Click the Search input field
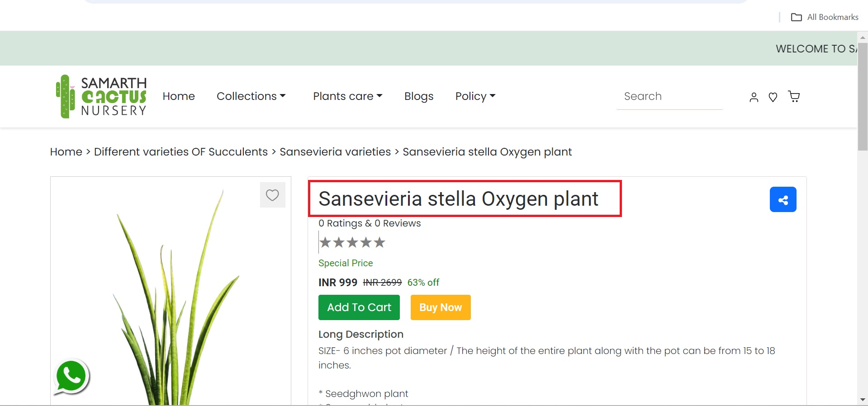 coord(669,96)
